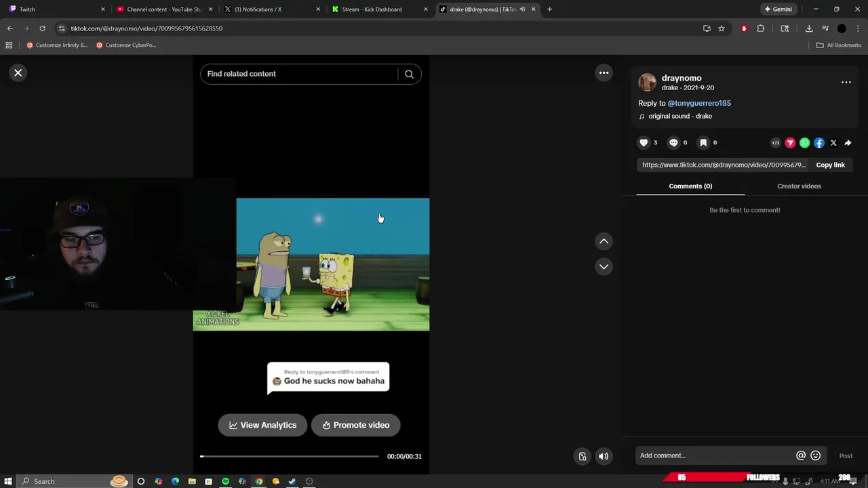Click the Add comment input field
868x488 pixels.
pos(715,455)
